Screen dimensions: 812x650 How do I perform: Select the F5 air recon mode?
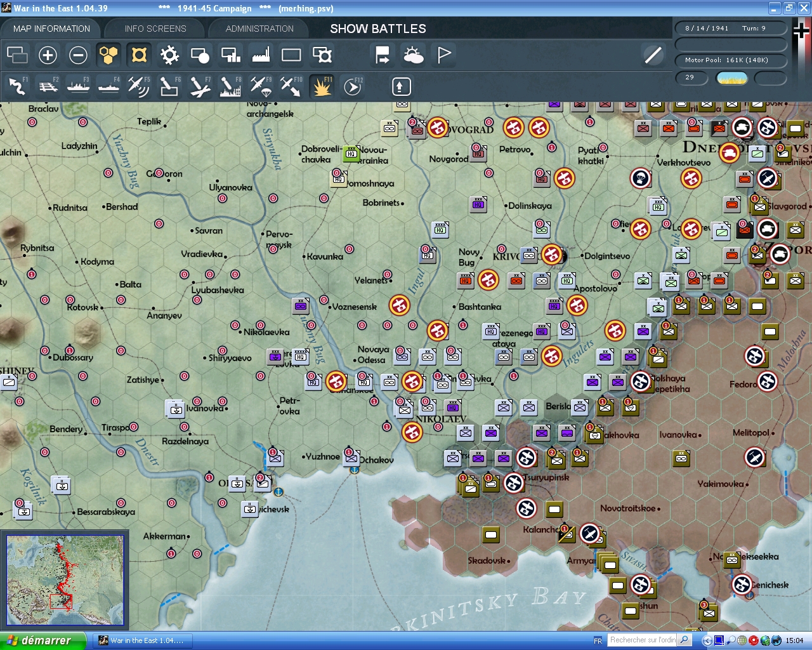click(139, 86)
